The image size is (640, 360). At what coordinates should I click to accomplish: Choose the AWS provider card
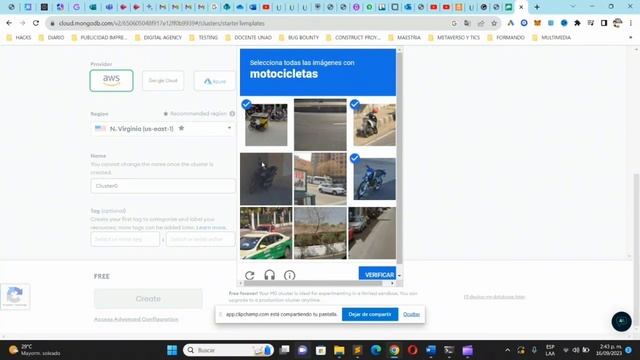pos(111,80)
